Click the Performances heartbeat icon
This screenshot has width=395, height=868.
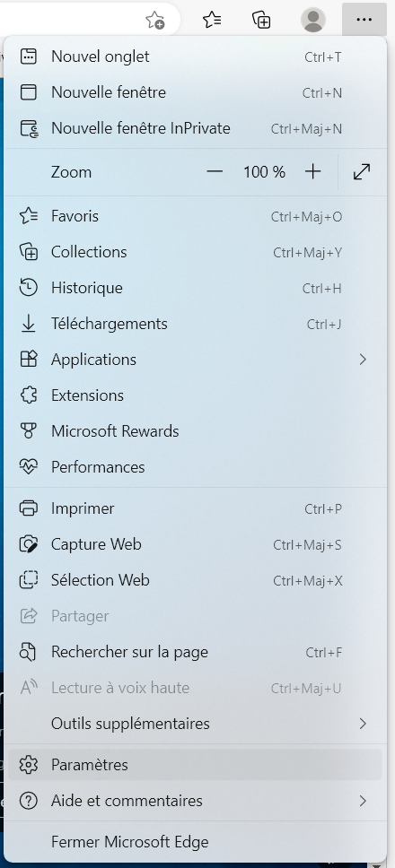tap(28, 467)
